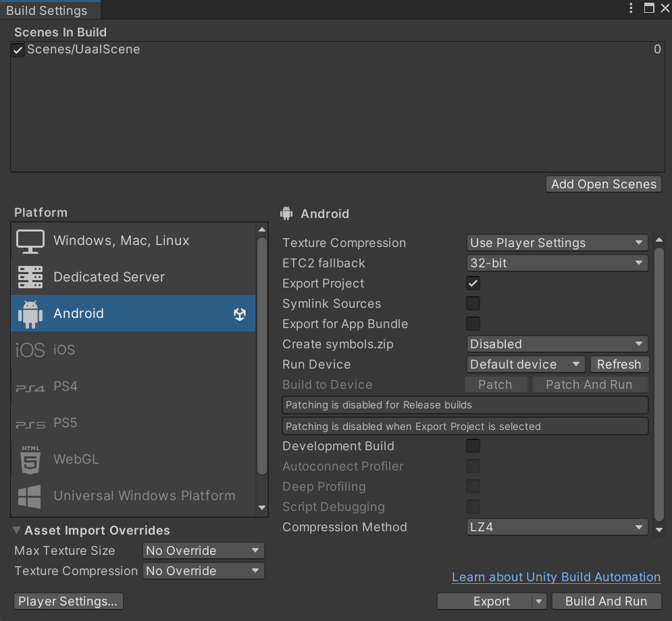Select the Universal Windows Platform logo
Screen dimensions: 672x621
[30, 496]
